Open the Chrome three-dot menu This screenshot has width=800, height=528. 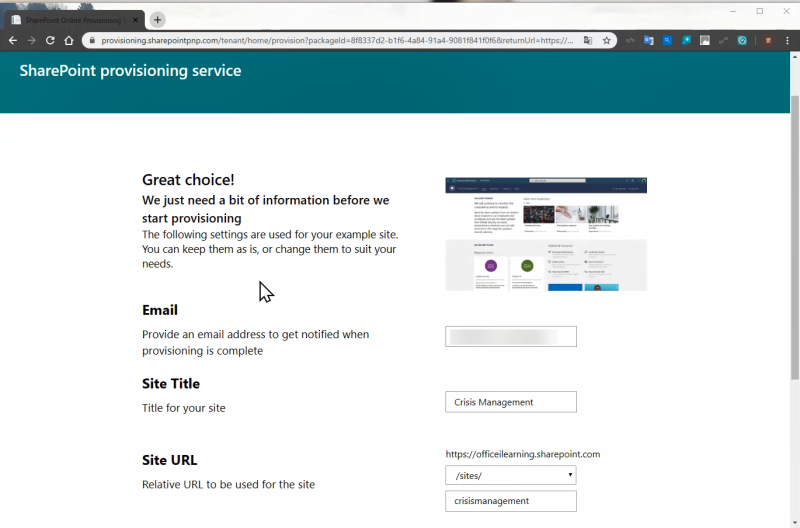787,40
